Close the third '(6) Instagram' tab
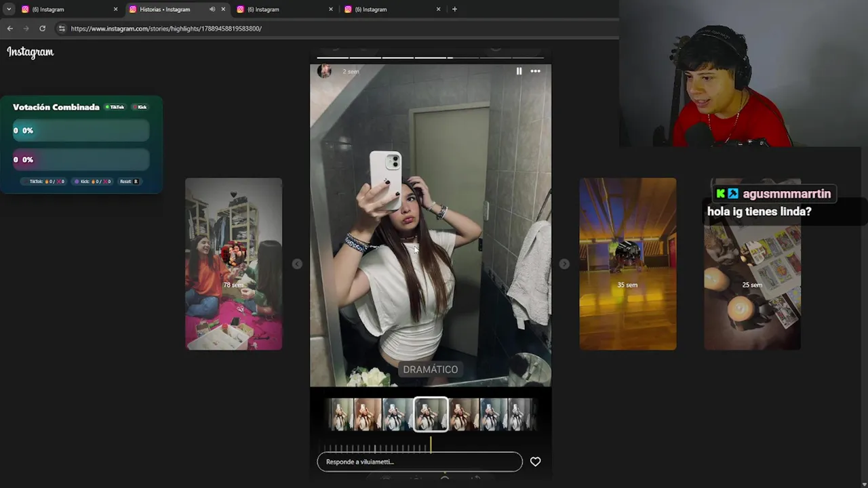 click(x=331, y=9)
